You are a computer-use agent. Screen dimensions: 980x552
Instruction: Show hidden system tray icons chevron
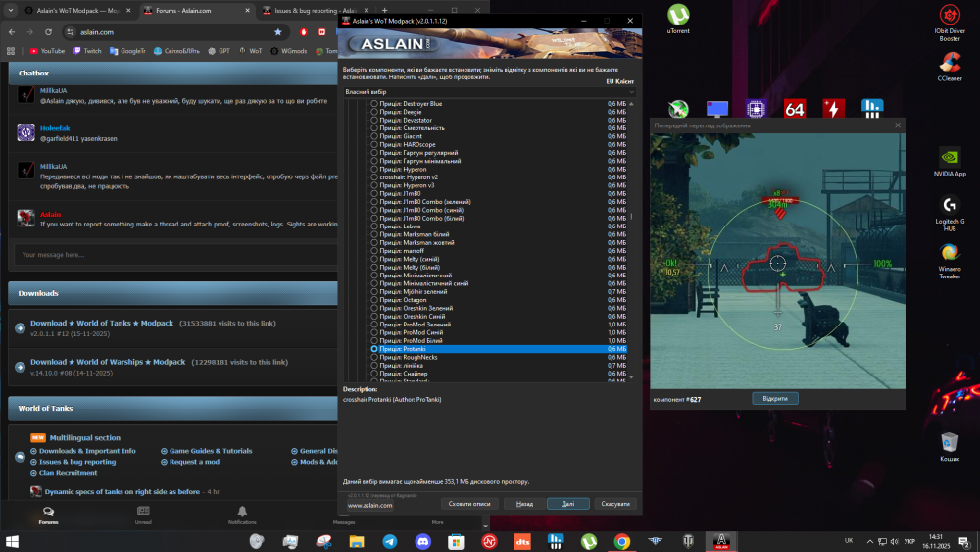coord(869,541)
